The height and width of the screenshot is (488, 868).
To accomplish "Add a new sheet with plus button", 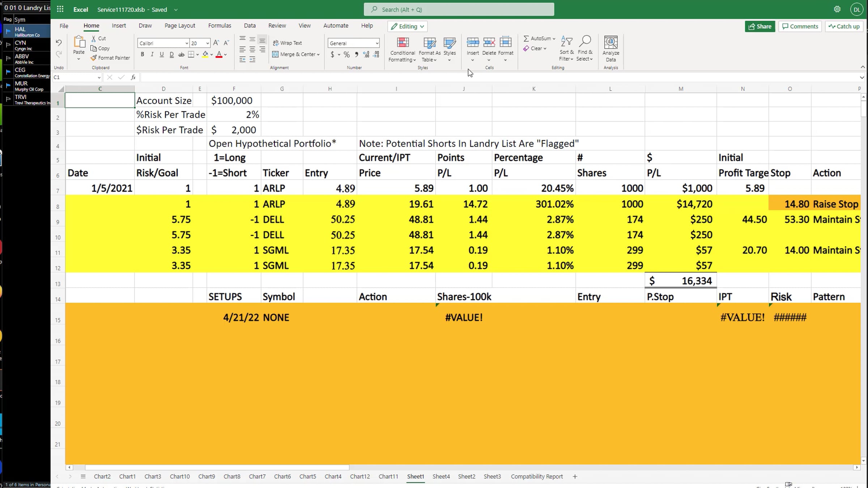I will point(575,476).
